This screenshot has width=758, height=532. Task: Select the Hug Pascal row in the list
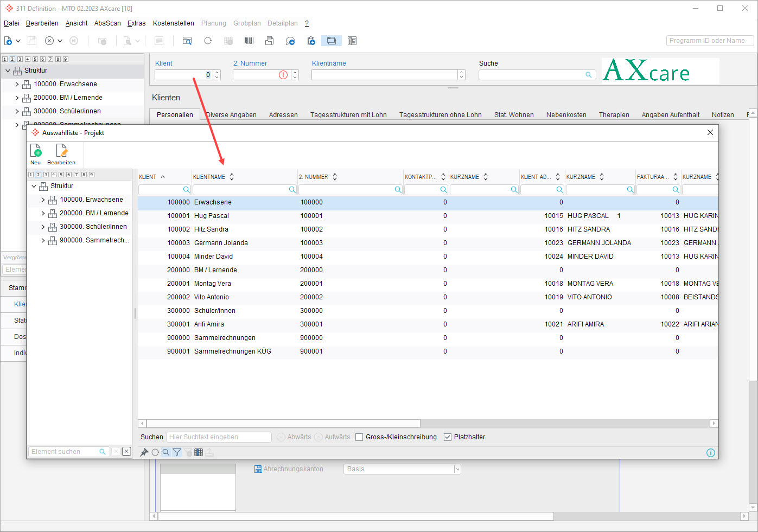(x=428, y=216)
